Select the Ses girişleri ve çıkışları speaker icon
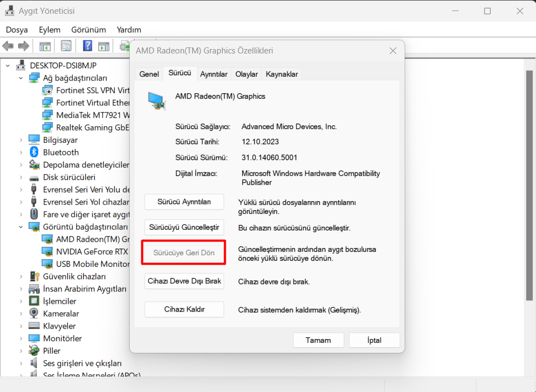Viewport: 536px width, 392px height. click(34, 363)
